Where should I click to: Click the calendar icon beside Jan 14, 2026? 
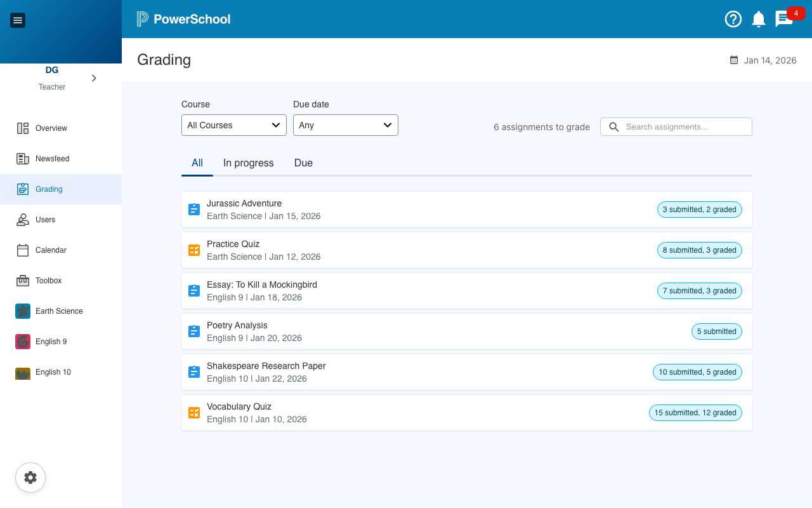[x=734, y=60]
